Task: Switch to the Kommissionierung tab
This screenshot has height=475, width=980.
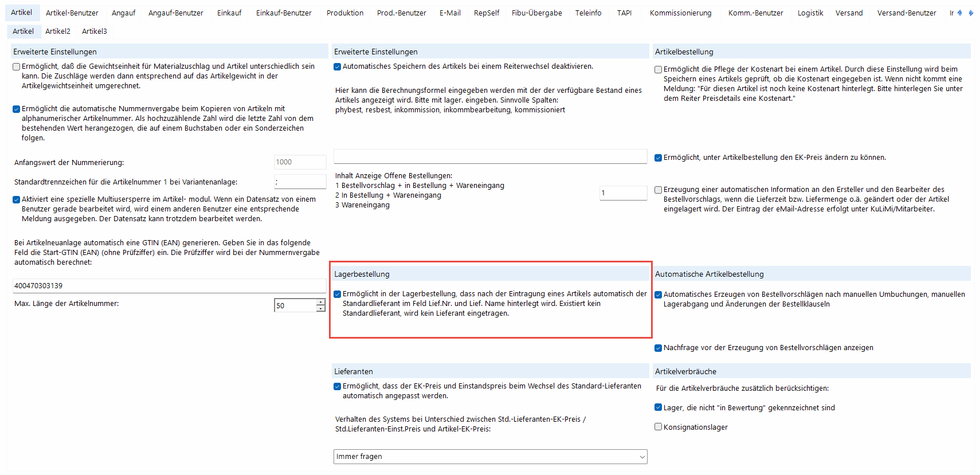Action: 681,13
